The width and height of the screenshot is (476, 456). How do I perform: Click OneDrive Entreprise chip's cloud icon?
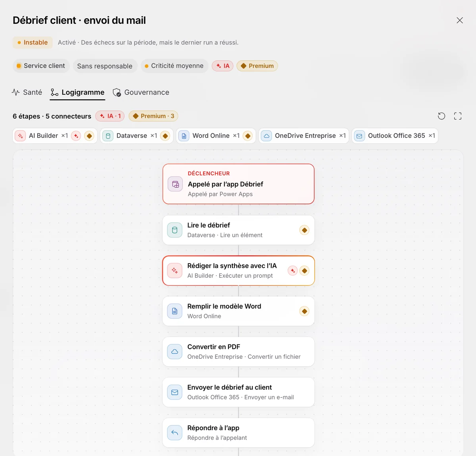click(267, 136)
